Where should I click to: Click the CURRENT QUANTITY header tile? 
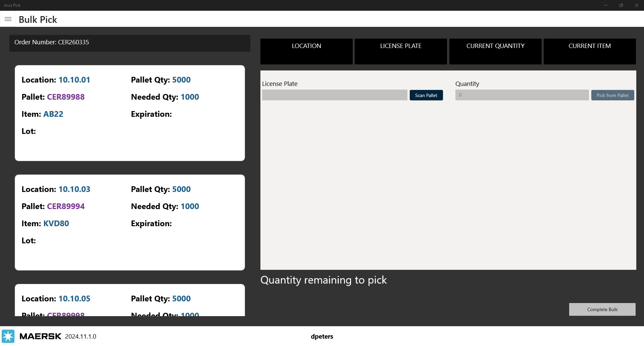[x=495, y=51]
